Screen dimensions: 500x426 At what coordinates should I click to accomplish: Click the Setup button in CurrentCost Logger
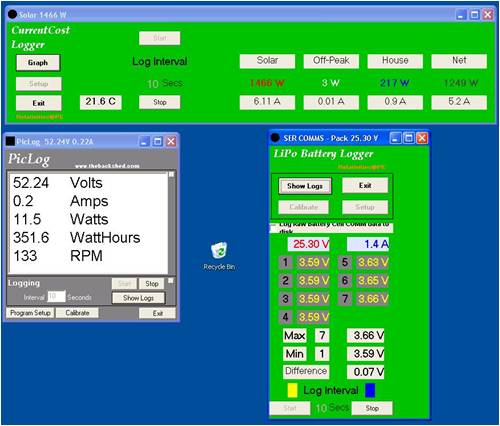[38, 84]
